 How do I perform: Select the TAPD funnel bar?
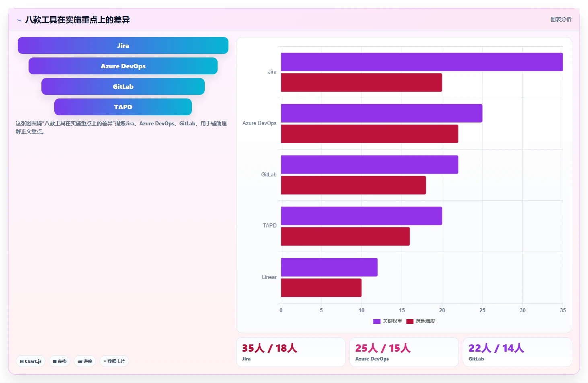(x=123, y=107)
